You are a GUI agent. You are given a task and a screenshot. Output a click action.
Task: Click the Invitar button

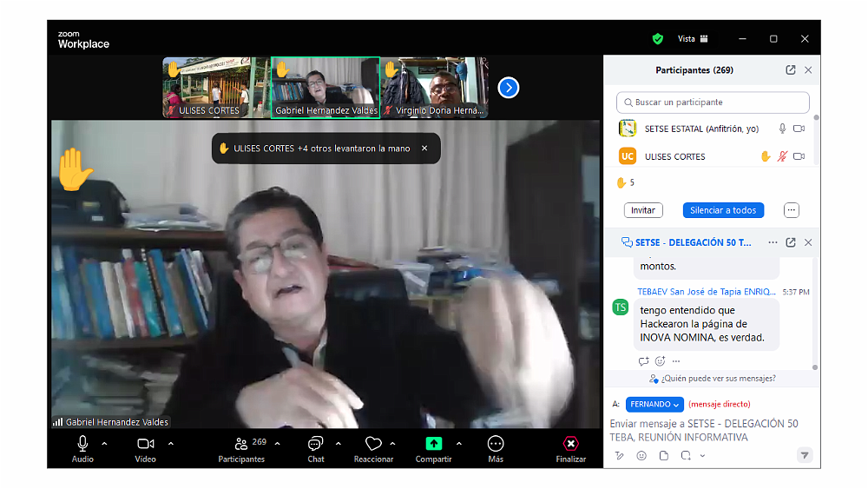643,210
